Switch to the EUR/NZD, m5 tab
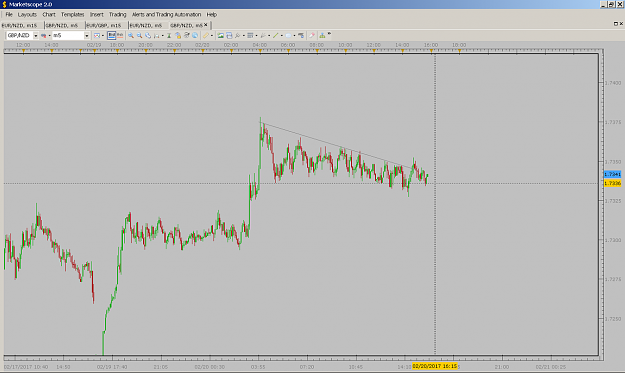The image size is (625, 373). pyautogui.click(x=146, y=25)
